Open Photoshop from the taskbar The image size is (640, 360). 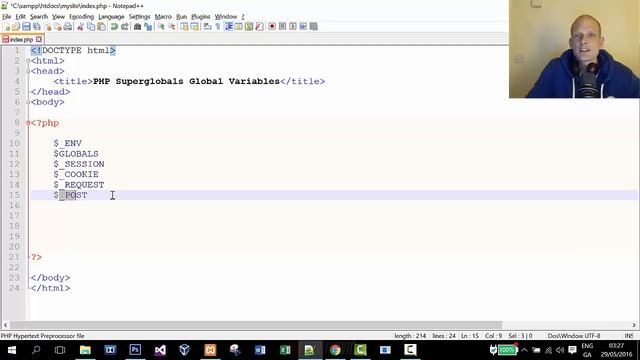135,350
